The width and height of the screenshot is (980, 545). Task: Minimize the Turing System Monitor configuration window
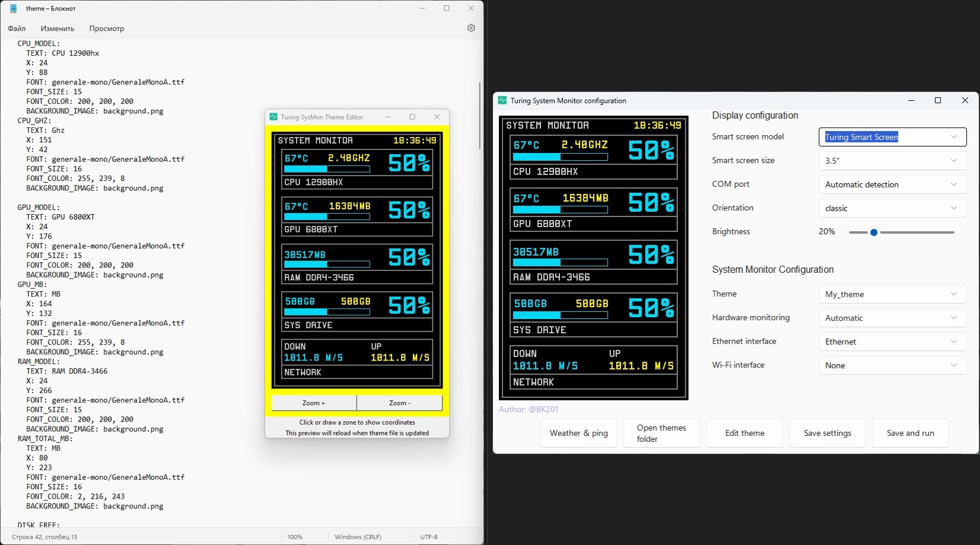pos(911,100)
